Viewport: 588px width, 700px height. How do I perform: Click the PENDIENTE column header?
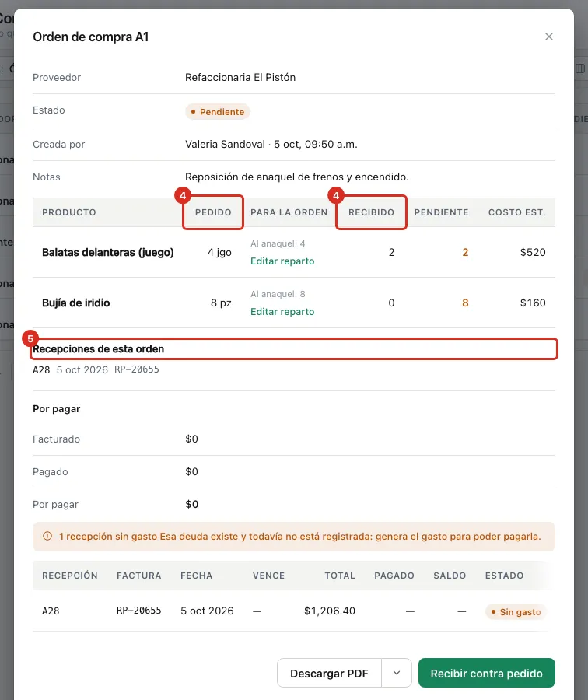tap(441, 212)
